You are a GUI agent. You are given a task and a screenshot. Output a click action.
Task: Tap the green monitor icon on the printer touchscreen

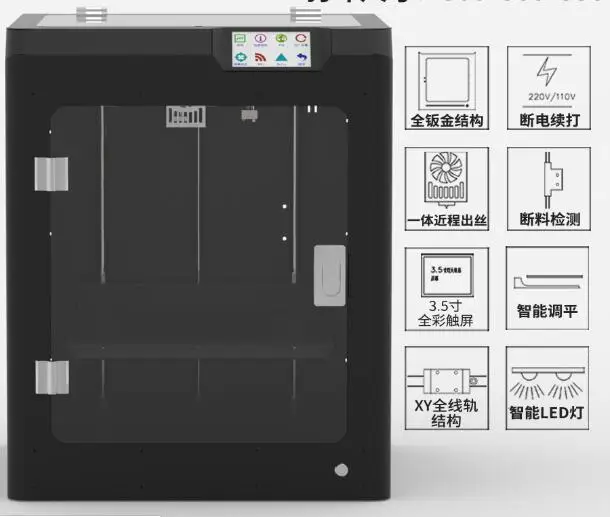click(x=240, y=39)
